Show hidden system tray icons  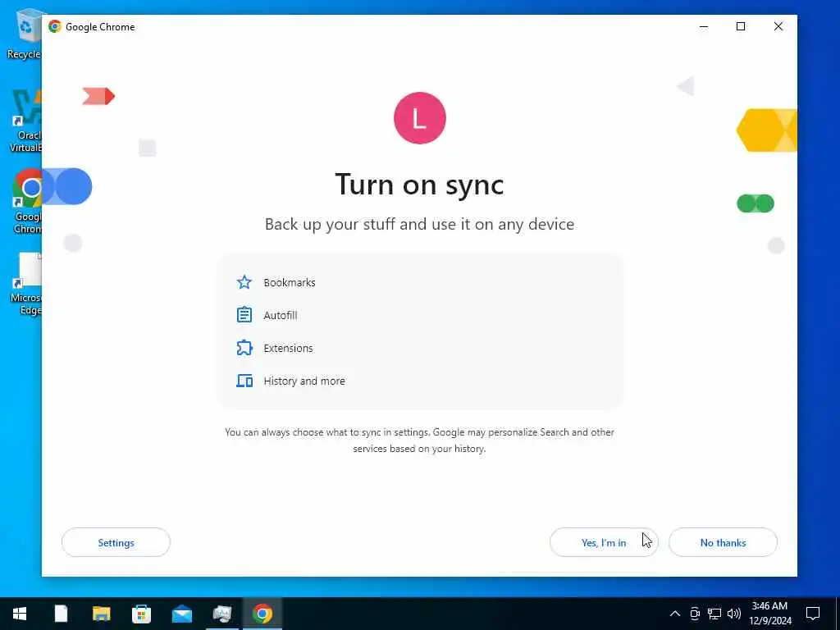click(x=675, y=614)
